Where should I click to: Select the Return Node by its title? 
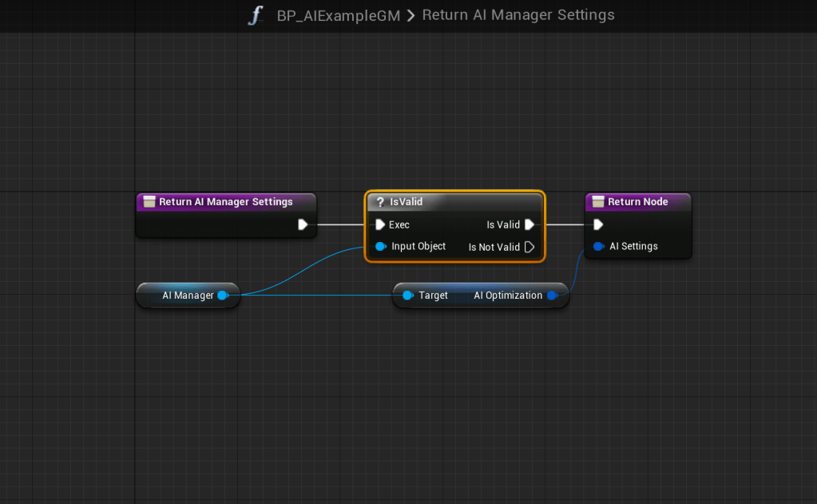pyautogui.click(x=637, y=202)
